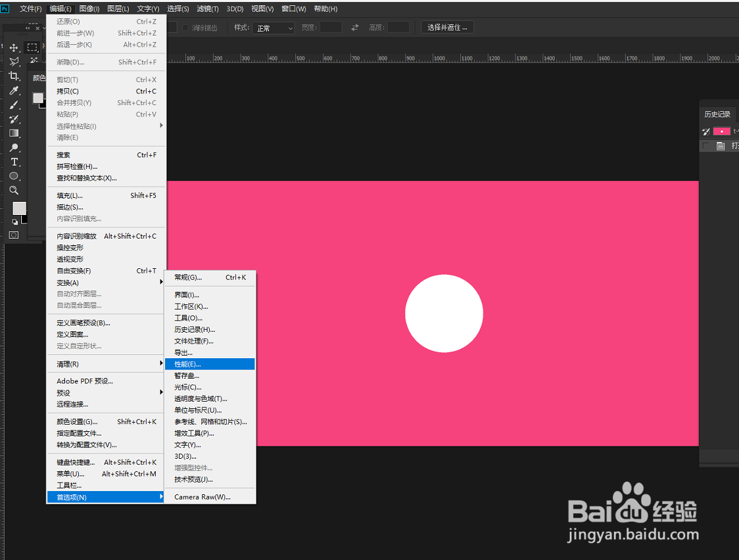
Task: Open the 文字(Y) menu
Action: point(148,9)
